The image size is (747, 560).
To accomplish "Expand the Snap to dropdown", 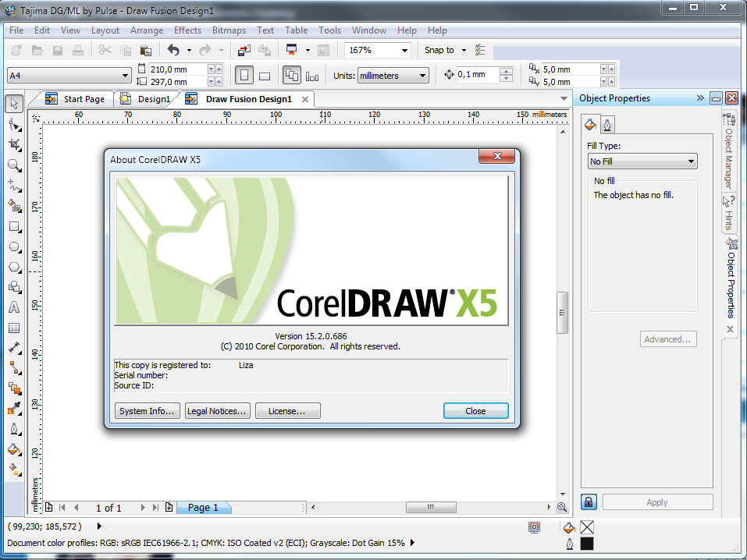I will pos(464,50).
